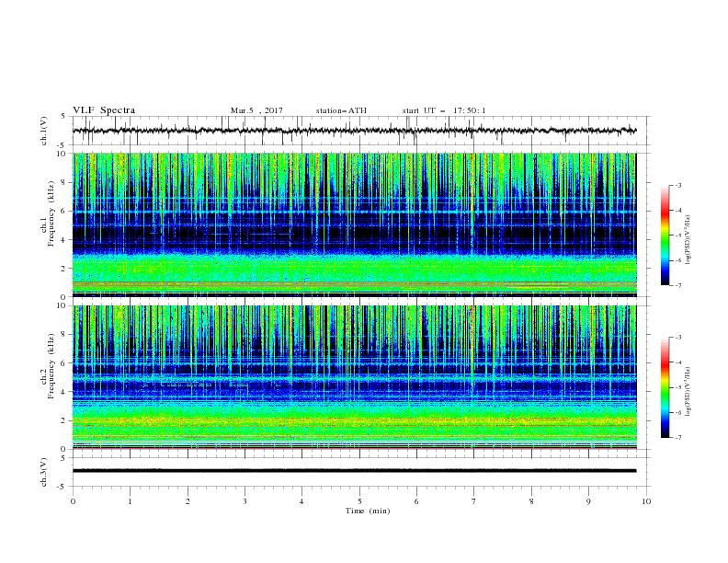This screenshot has height=563, width=728.
Task: Click time axis tick label '7'
Action: pyautogui.click(x=474, y=501)
